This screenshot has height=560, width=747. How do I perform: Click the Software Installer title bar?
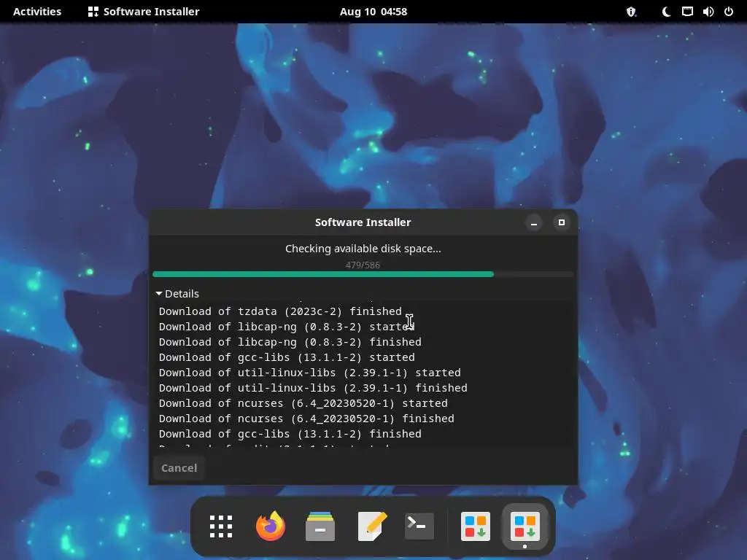(363, 222)
